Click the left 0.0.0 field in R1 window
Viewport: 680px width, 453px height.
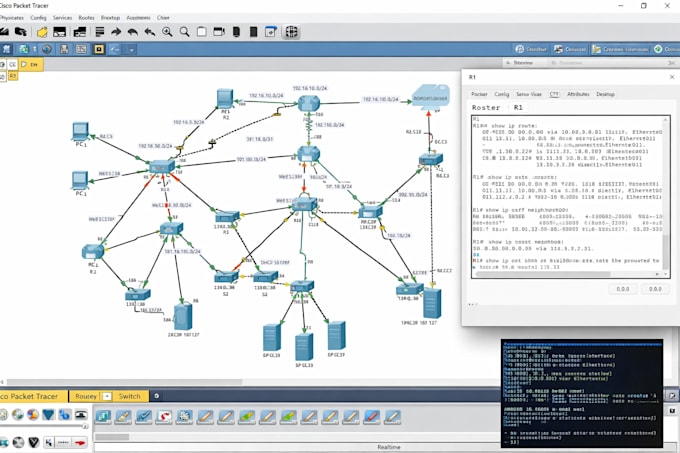(623, 289)
